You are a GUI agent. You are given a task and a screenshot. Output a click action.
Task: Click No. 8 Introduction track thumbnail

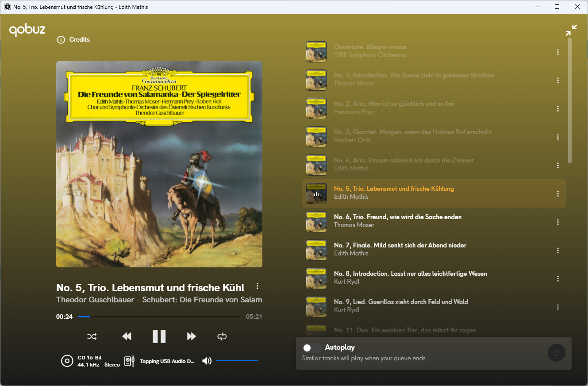[x=316, y=278]
